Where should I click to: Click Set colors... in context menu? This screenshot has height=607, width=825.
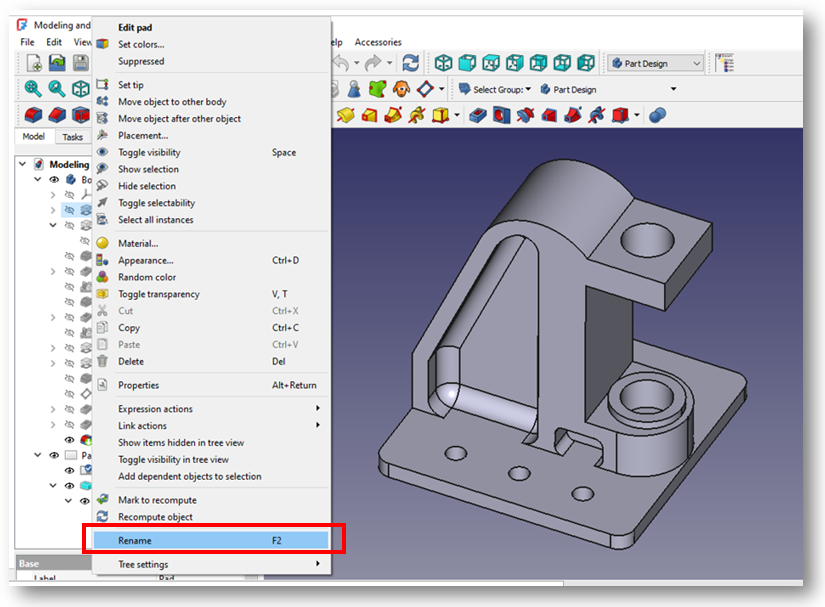click(141, 44)
